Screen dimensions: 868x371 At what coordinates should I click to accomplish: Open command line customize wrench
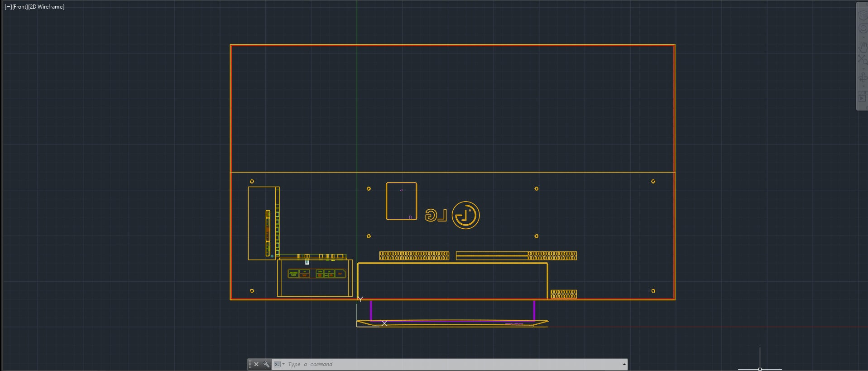coord(266,364)
